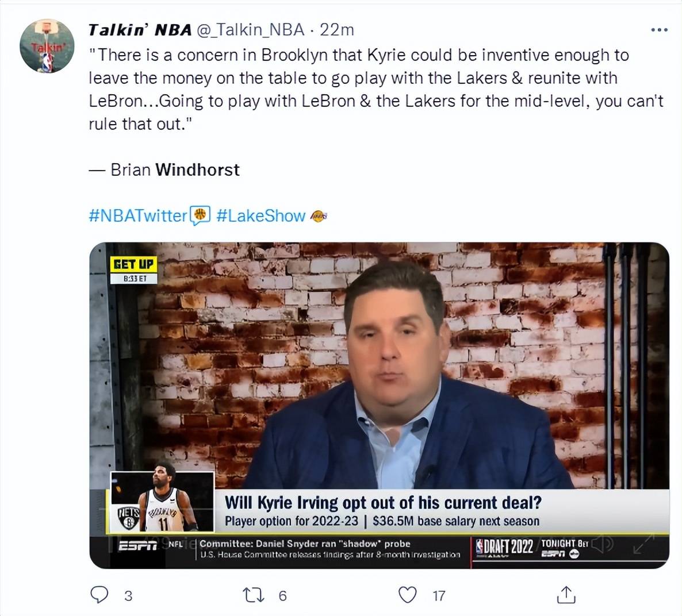Click the retweet count number 6

coord(283,595)
